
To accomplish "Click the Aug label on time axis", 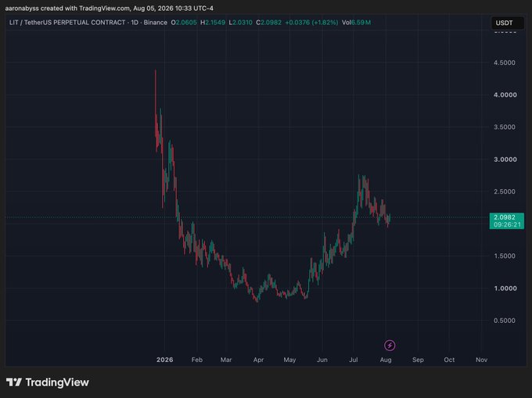I will (x=386, y=360).
